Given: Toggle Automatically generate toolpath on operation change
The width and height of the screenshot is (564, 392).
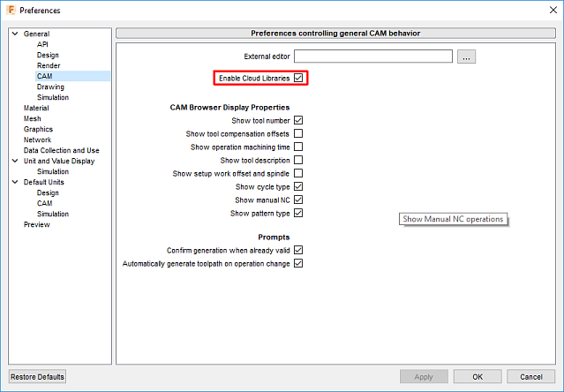Looking at the screenshot, I should click(298, 263).
